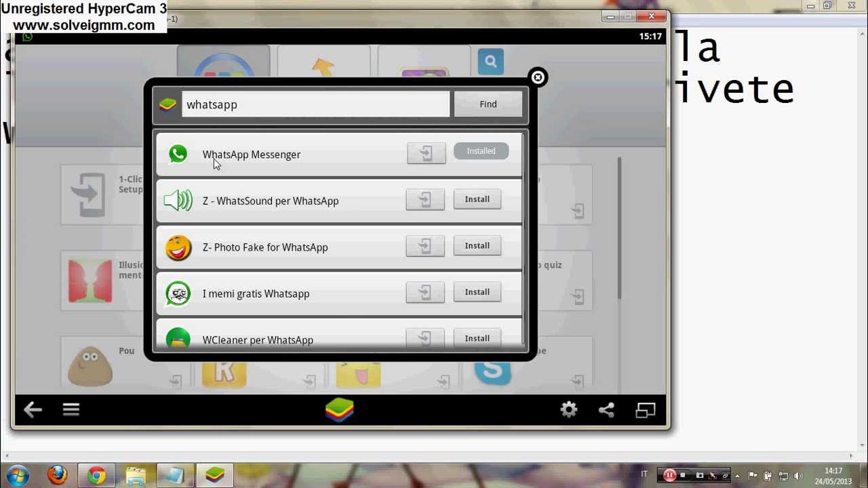The image size is (868, 488).
Task: Click the sync icon for I memi gratis
Action: 425,292
